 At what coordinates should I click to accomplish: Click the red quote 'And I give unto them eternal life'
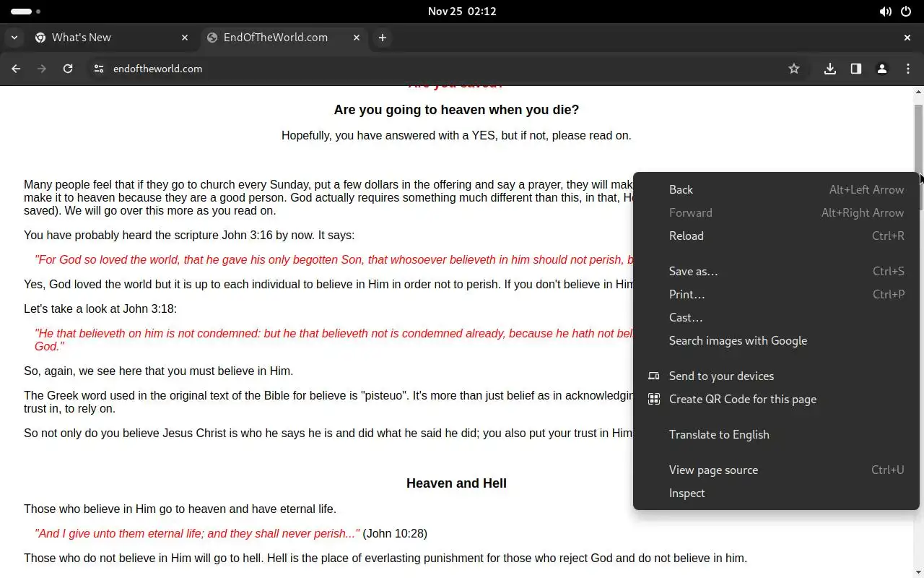197,533
